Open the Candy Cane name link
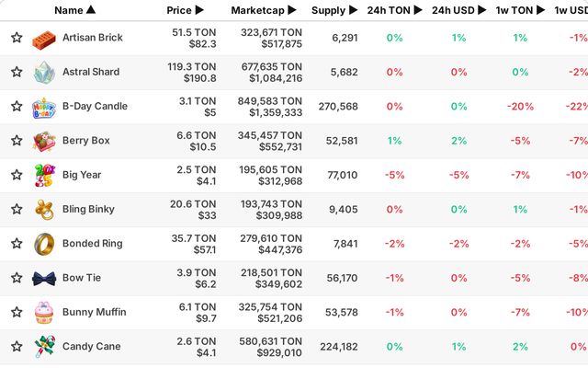This screenshot has width=588, height=368. 92,346
